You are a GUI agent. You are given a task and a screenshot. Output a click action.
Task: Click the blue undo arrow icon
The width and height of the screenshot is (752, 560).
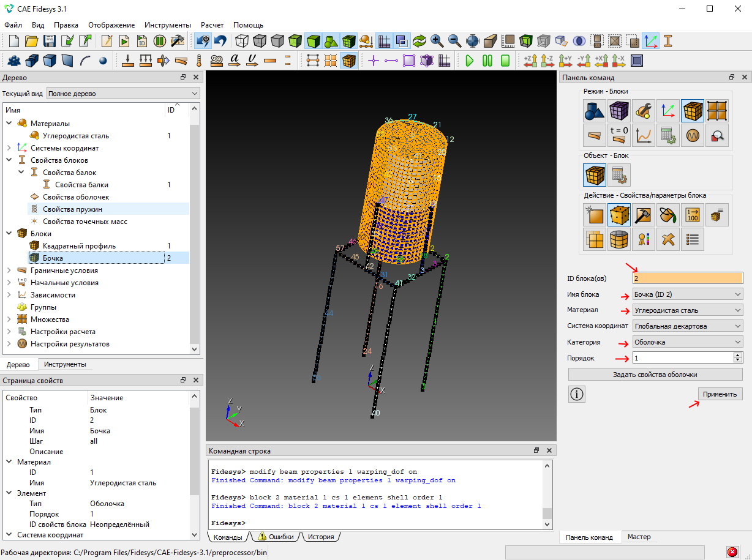coord(220,41)
